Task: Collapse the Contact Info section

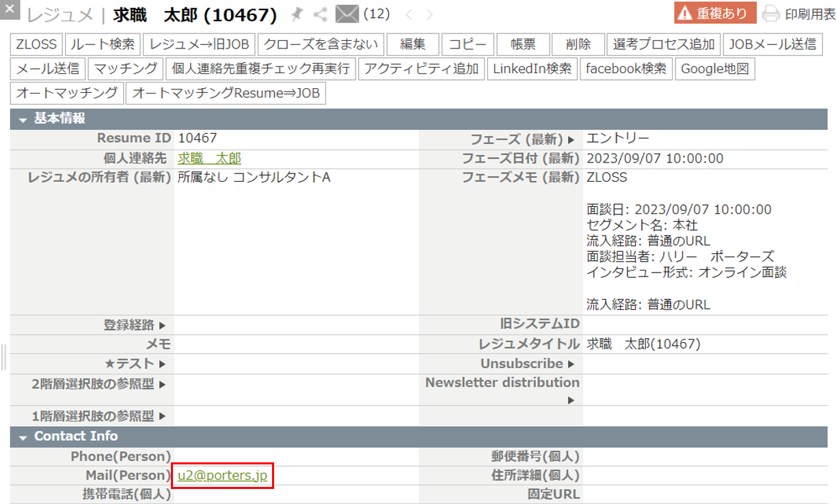Action: pyautogui.click(x=23, y=436)
